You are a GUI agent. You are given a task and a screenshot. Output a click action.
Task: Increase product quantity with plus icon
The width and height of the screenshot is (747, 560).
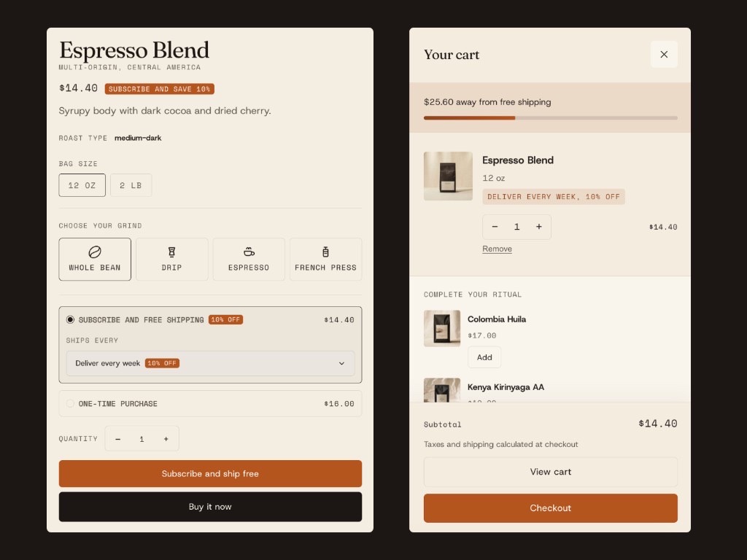166,438
